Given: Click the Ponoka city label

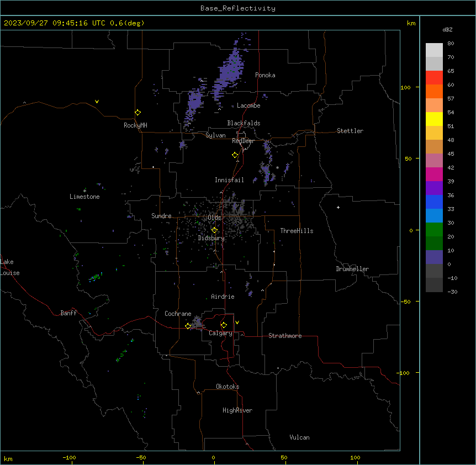Looking at the screenshot, I should pos(265,75).
